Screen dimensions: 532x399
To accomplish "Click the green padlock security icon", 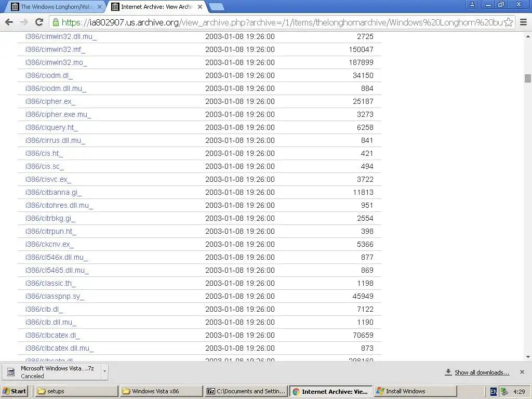I will click(x=55, y=22).
